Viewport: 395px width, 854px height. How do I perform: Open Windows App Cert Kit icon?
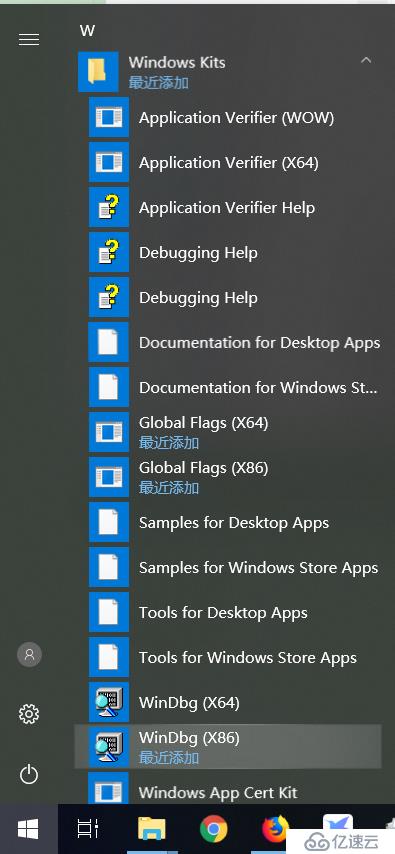coord(109,788)
